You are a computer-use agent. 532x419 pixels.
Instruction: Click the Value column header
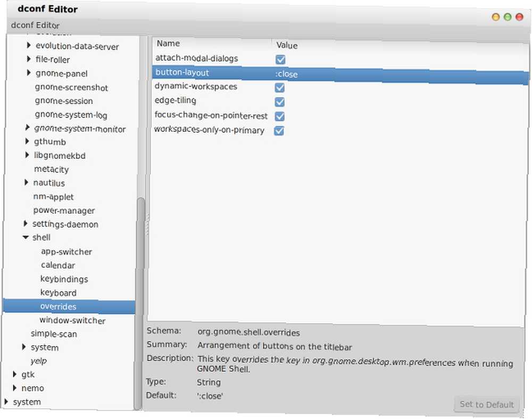287,45
